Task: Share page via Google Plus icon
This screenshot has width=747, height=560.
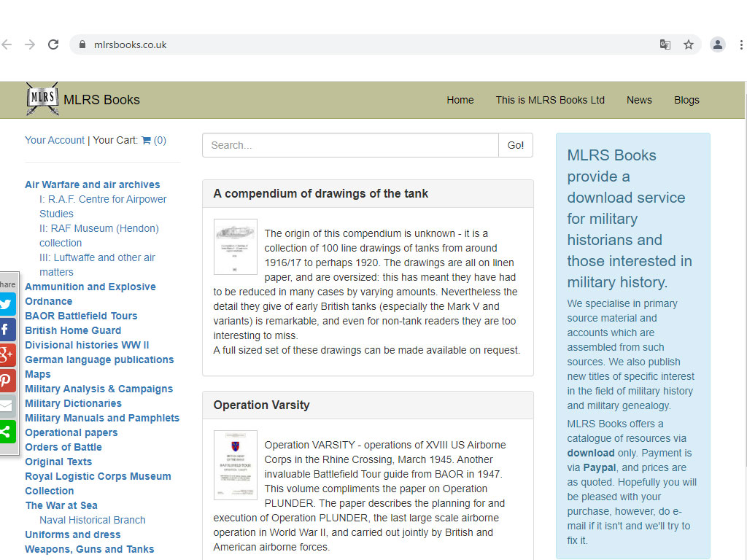Action: coord(7,355)
